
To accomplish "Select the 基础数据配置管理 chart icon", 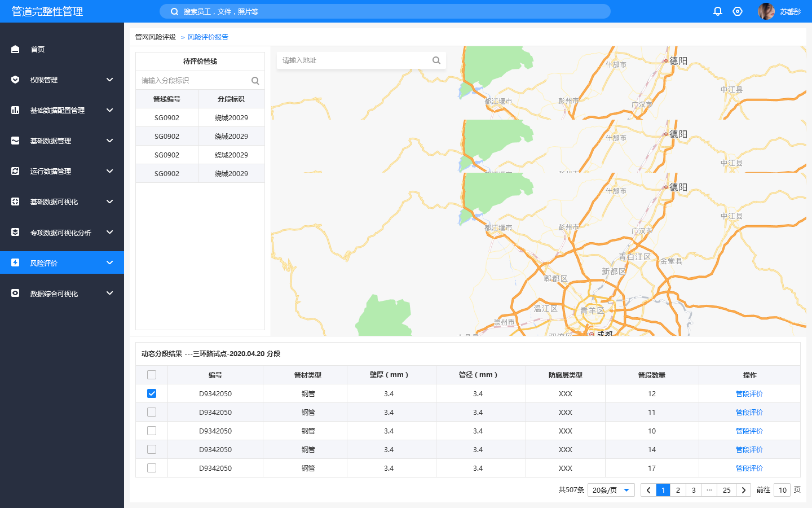I will (x=15, y=110).
